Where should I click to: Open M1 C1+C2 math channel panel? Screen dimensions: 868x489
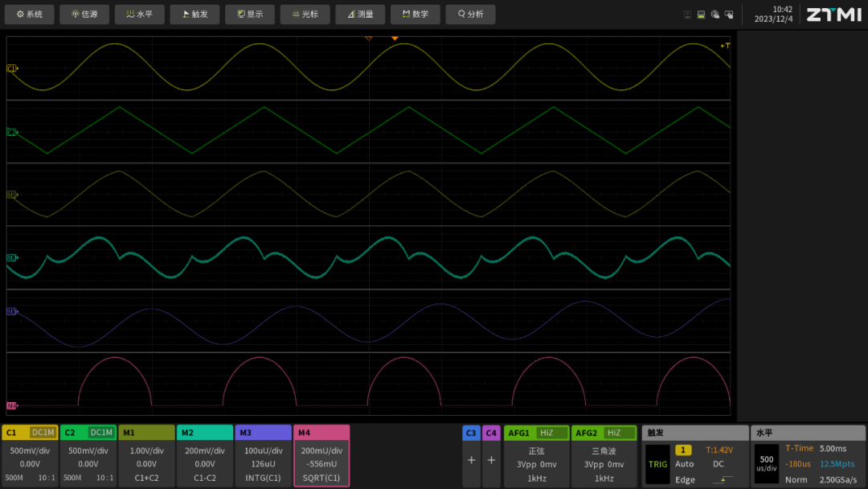pyautogui.click(x=146, y=455)
